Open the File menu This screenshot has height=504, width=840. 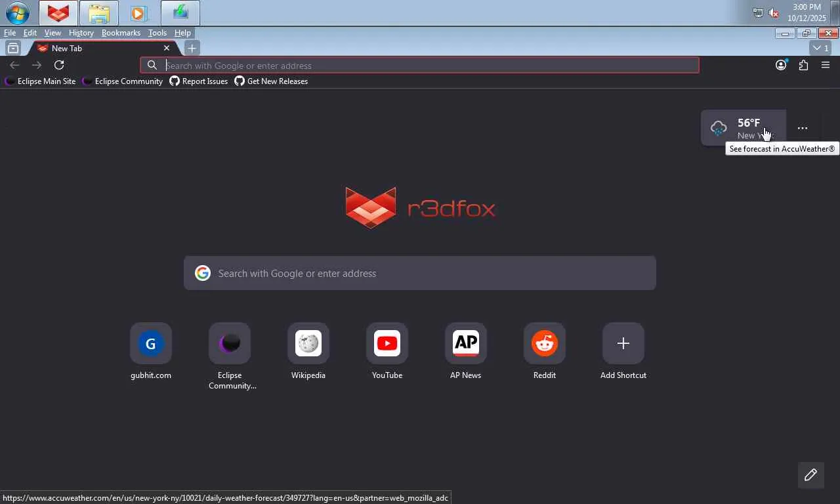(10, 33)
